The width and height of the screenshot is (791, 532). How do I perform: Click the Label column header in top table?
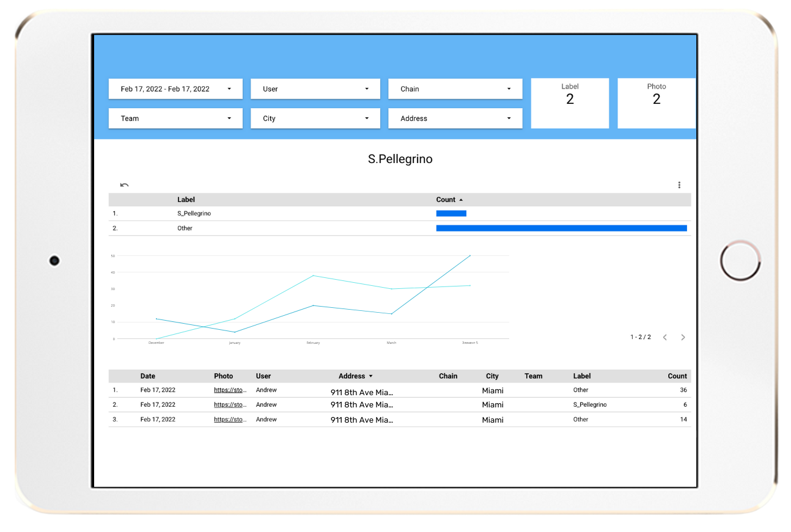click(x=186, y=200)
